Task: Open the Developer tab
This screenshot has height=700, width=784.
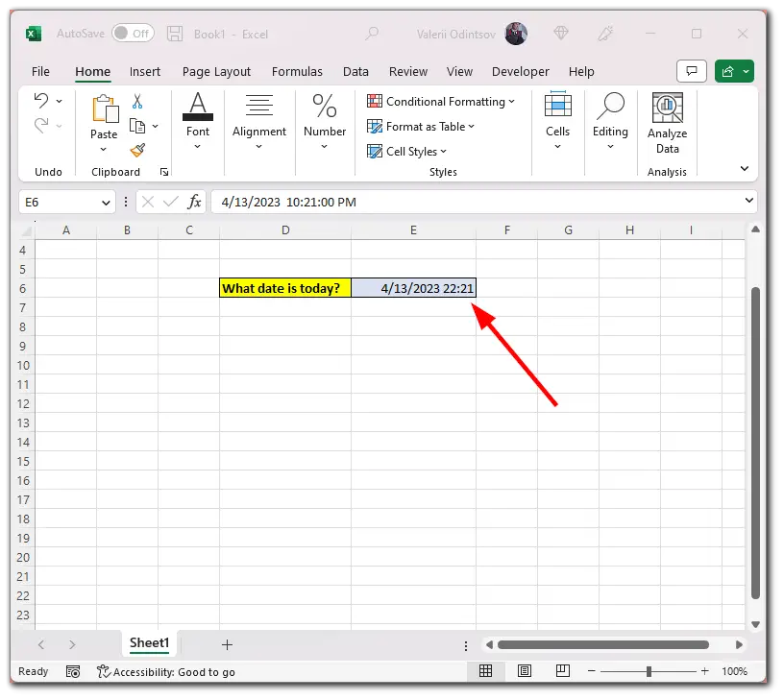Action: click(520, 71)
